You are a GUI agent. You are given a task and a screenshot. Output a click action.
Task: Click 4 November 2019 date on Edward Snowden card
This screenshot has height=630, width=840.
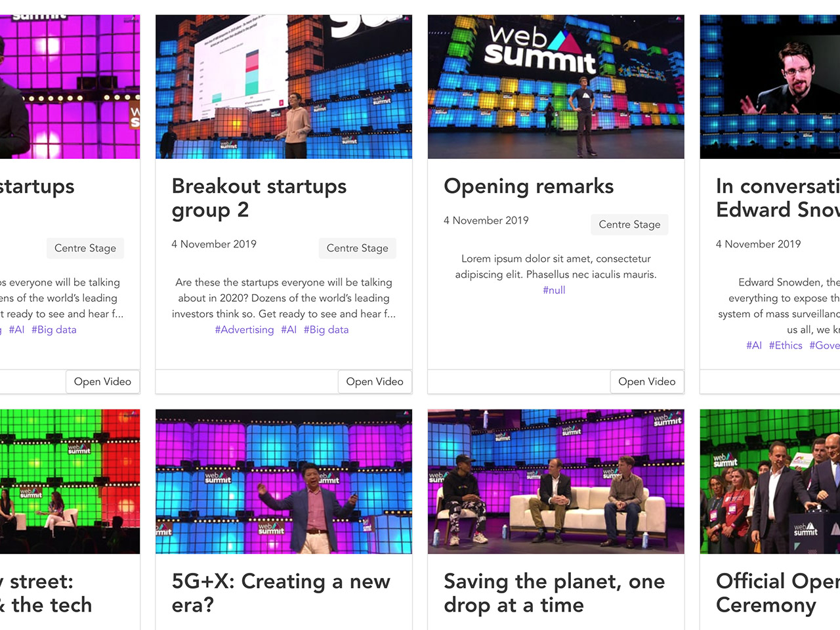759,244
